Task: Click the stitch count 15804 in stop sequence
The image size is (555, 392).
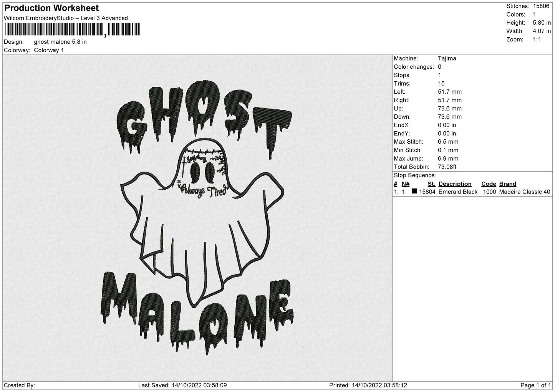Action: [427, 192]
